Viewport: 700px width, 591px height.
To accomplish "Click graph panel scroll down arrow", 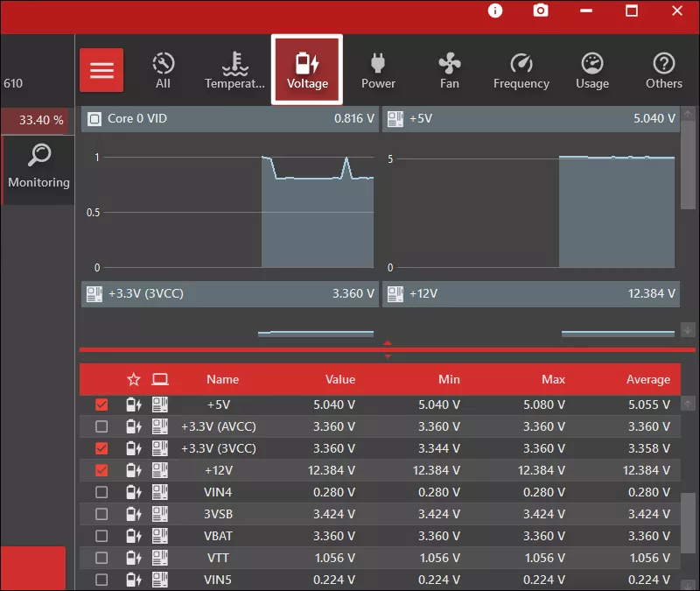I will point(688,330).
